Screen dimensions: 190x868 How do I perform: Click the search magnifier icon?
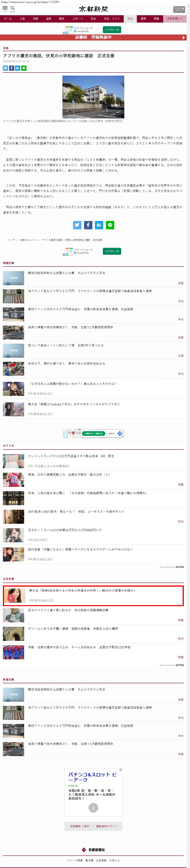point(13,8)
